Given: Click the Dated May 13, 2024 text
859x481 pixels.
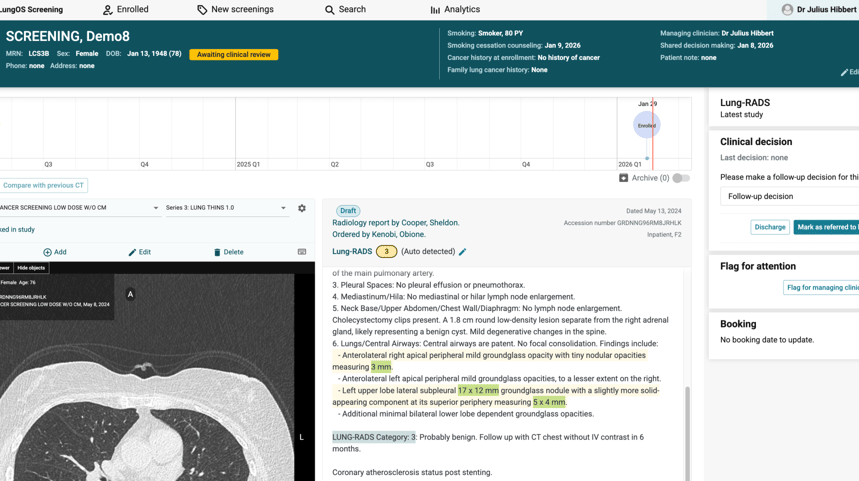Looking at the screenshot, I should click(x=654, y=211).
